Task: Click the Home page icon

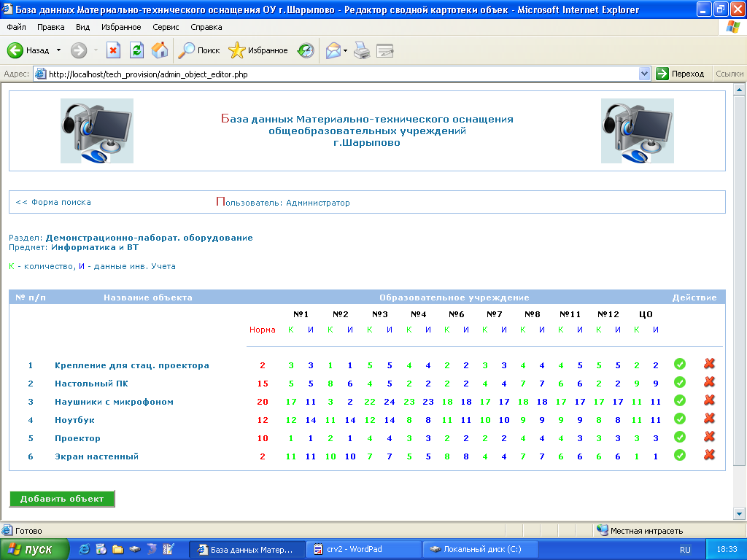Action: click(x=160, y=50)
